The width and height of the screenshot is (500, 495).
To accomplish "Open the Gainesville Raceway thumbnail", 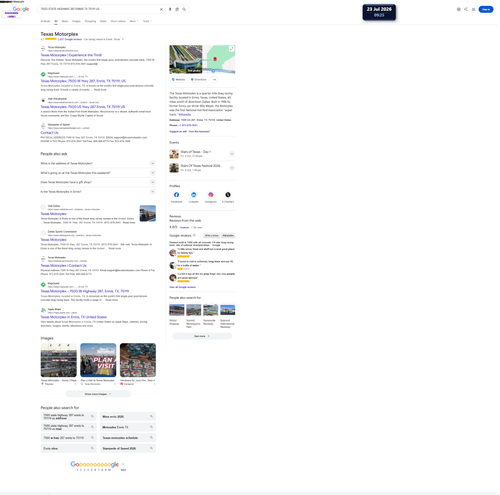I will click(x=211, y=310).
